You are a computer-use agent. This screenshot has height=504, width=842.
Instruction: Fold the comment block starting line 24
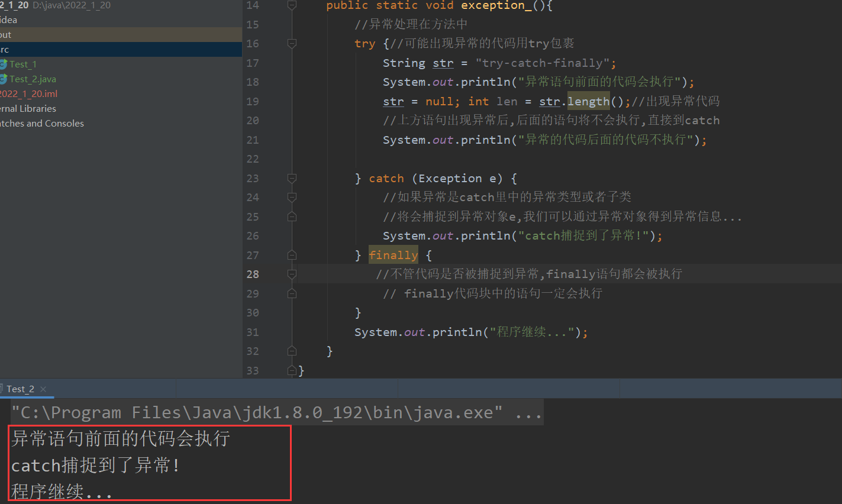(292, 197)
